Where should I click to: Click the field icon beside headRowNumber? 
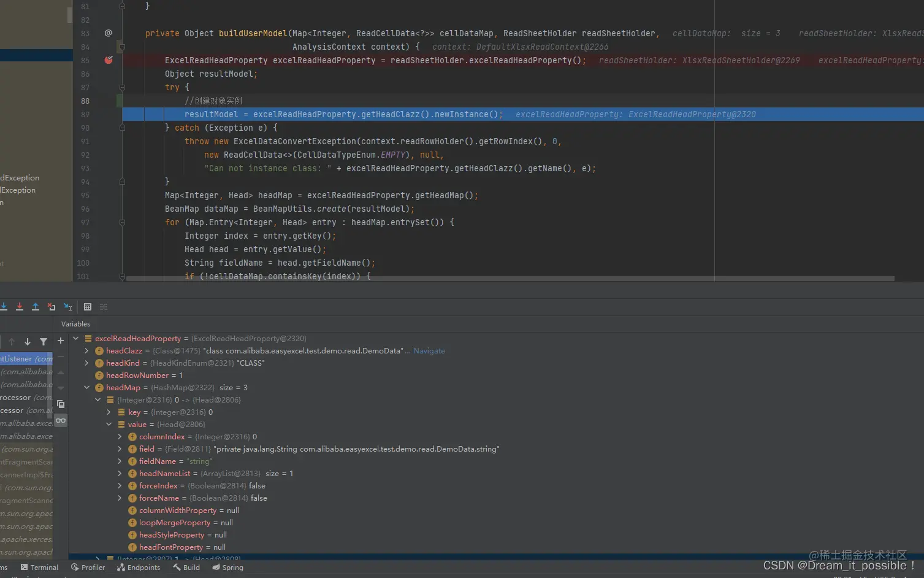[x=99, y=376]
